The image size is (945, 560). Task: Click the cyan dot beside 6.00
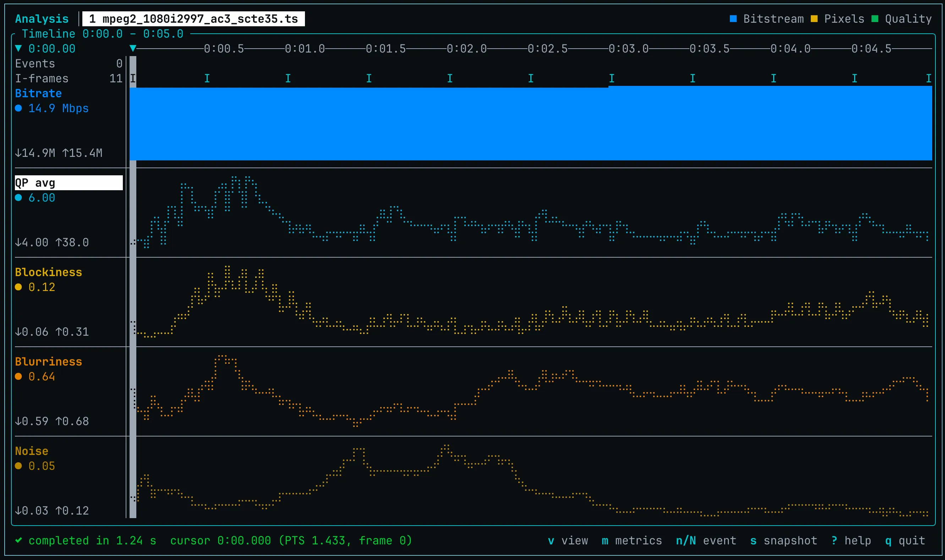[18, 197]
